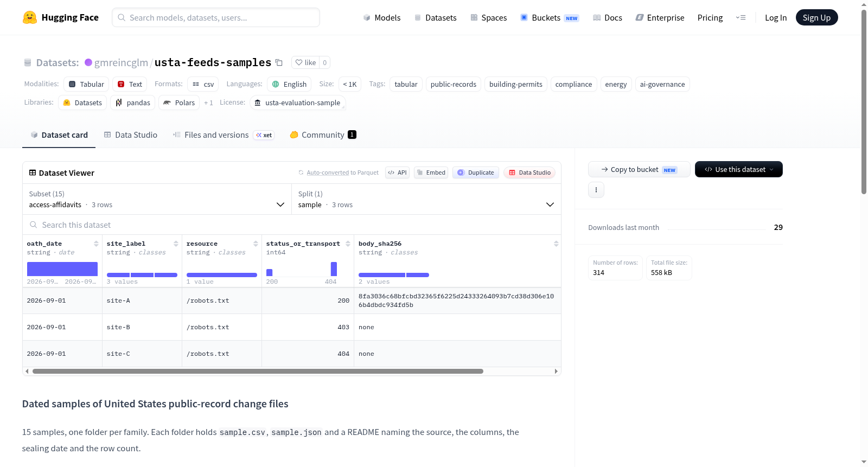
Task: Click the oath_date histogram bar
Action: click(62, 269)
